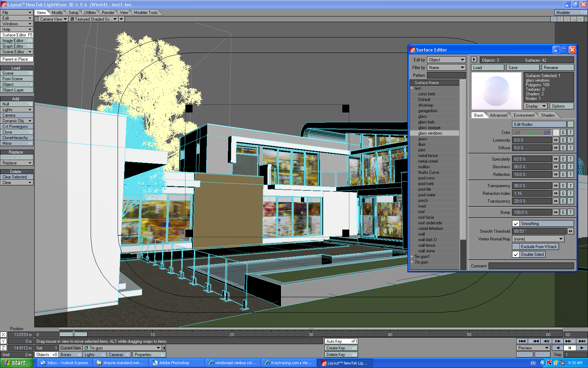Toggle the Smoothing checkbox
588x368 pixels.
(516, 224)
